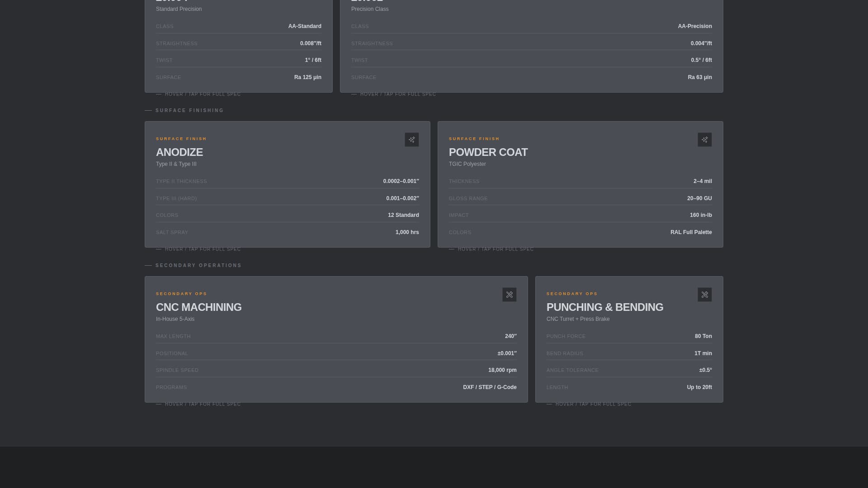
Task: Toggle the 12 Standard colors row on Anodize
Action: (288, 215)
